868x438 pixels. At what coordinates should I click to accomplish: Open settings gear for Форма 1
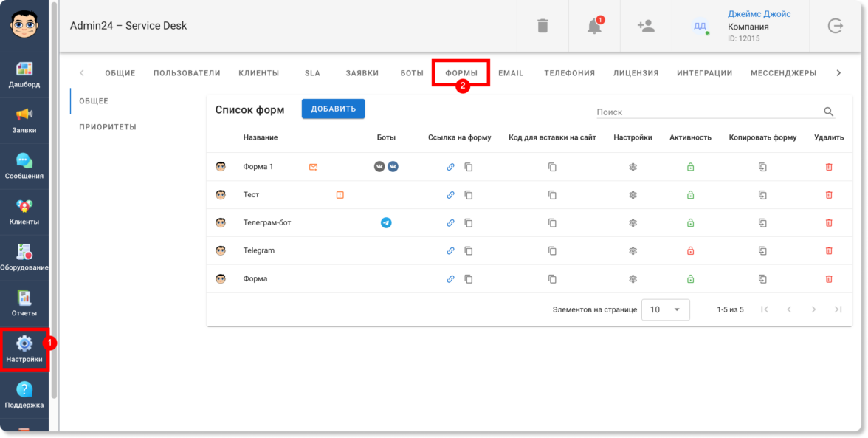(633, 167)
